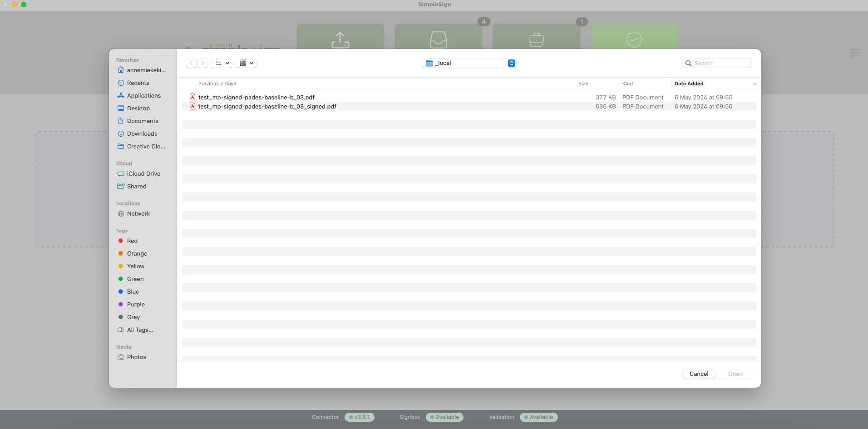The width and height of the screenshot is (868, 429).
Task: Click Validation Available status badge
Action: click(x=538, y=417)
